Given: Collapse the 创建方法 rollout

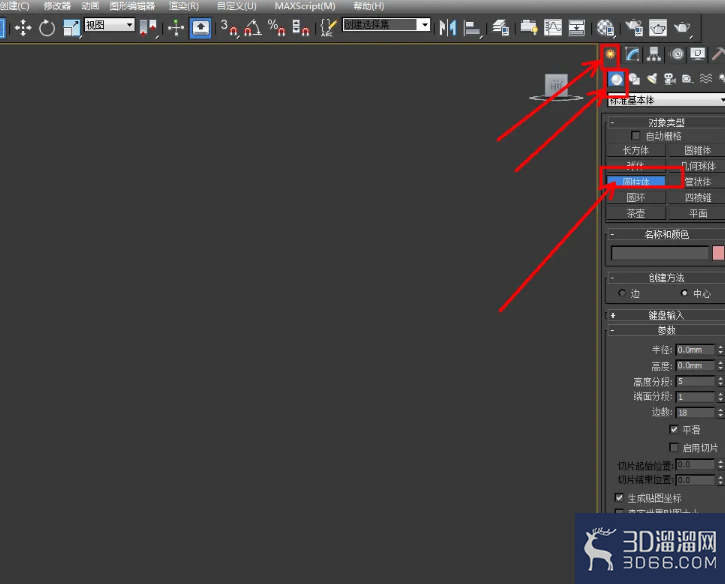Looking at the screenshot, I should (612, 277).
